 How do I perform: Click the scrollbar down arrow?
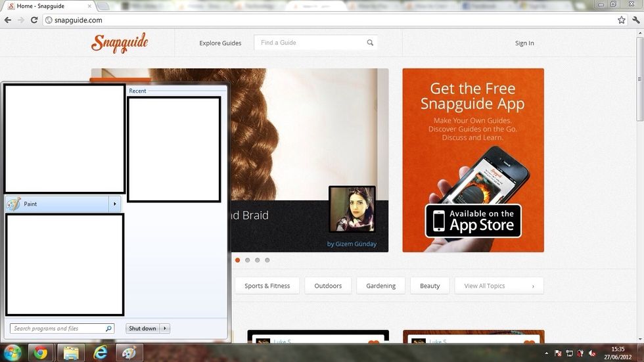coord(639,340)
